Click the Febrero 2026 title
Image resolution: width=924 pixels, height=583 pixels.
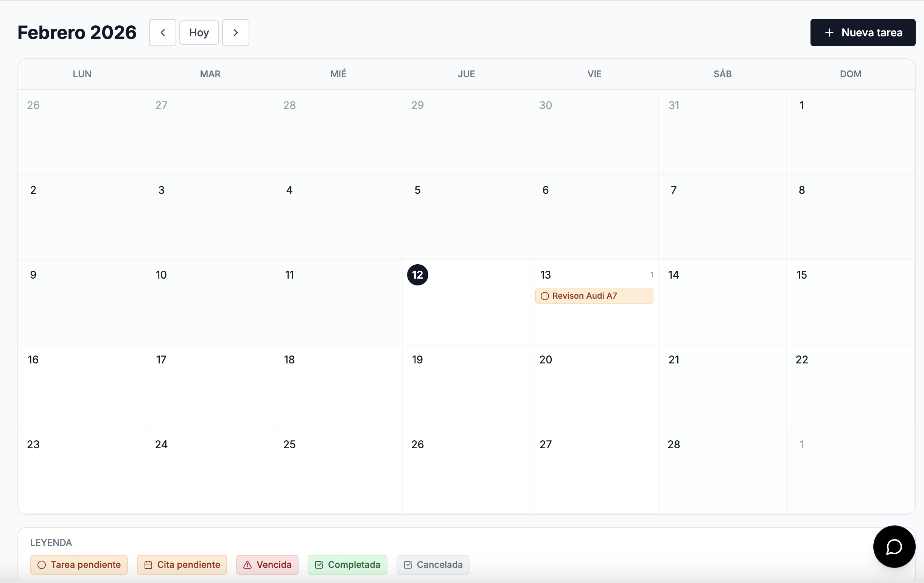tap(77, 33)
